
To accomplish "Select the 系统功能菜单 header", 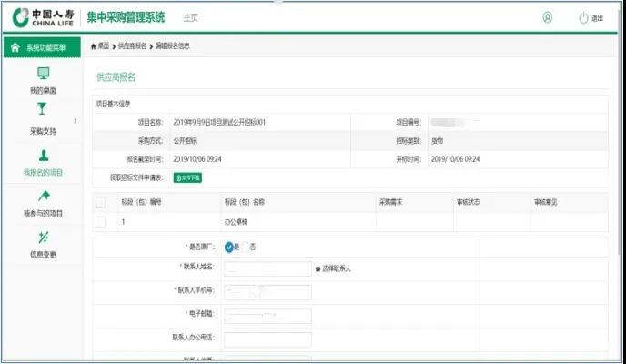I will coord(42,47).
